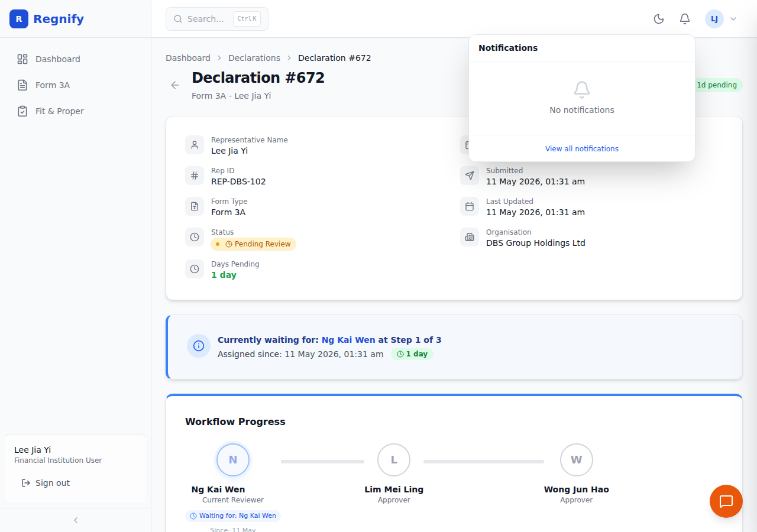The height and width of the screenshot is (532, 757).
Task: Click Lee Jia Yi profile name in sidebar
Action: pos(33,450)
